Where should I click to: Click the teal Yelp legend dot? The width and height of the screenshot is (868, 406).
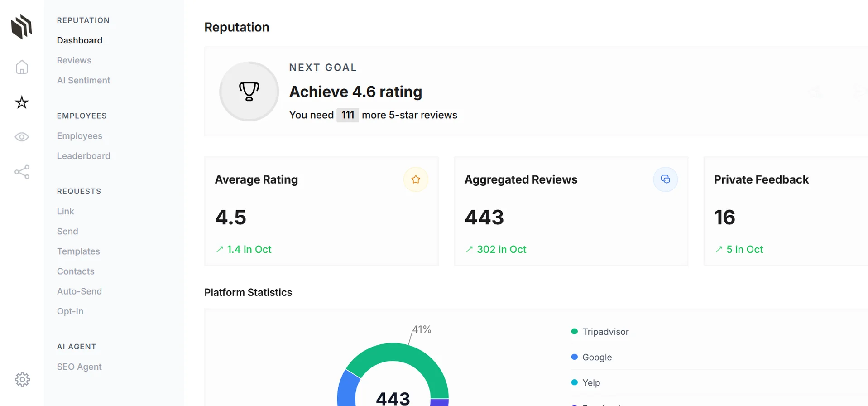coord(575,382)
